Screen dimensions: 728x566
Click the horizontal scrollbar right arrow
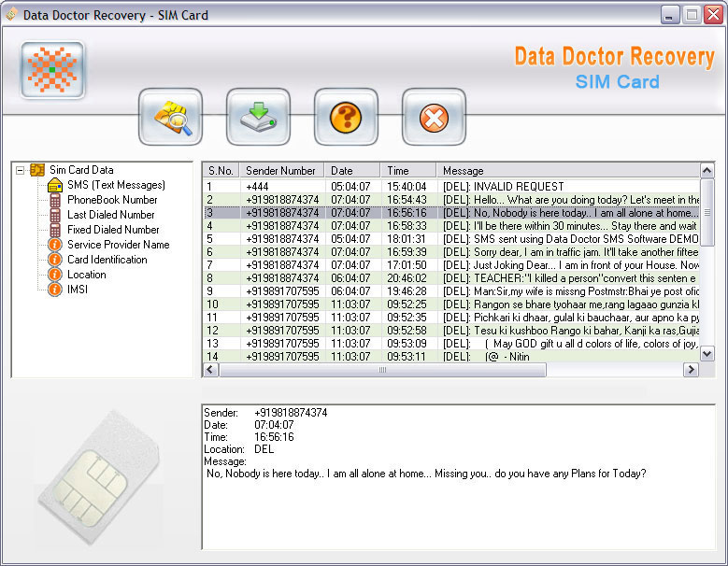point(692,370)
